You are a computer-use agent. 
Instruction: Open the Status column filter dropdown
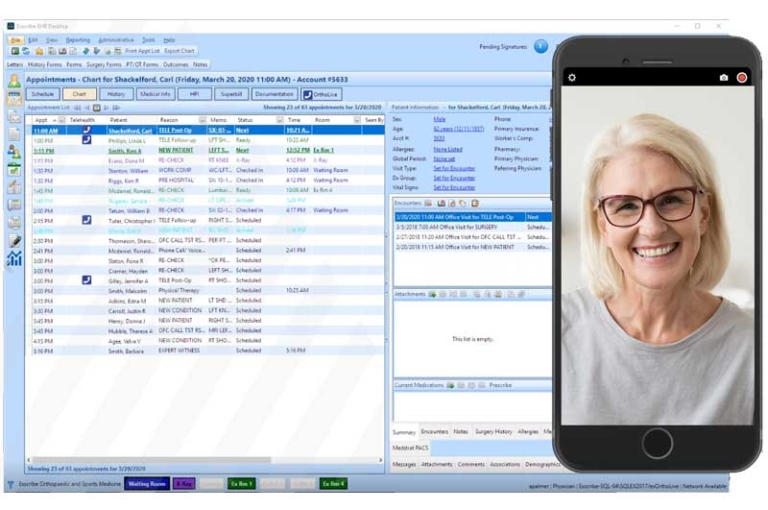coord(279,120)
